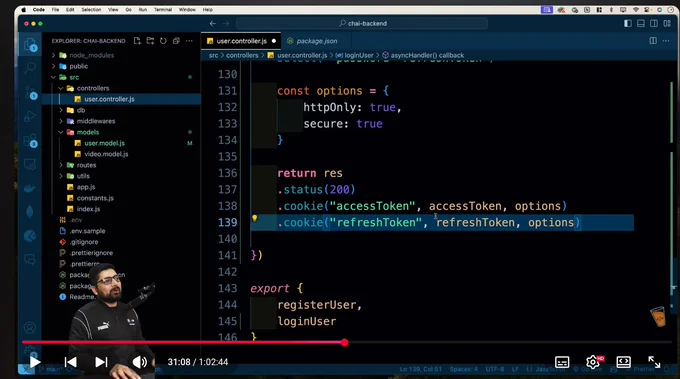680x379 pixels.
Task: Click the Bluetooth icon in macOS menu bar
Action: coord(611,10)
